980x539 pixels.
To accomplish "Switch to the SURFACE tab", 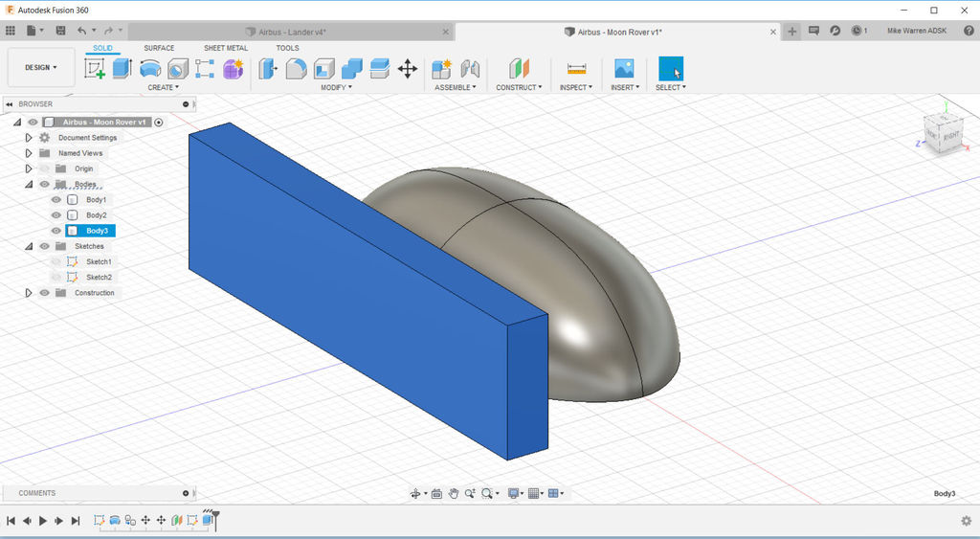I will 159,48.
